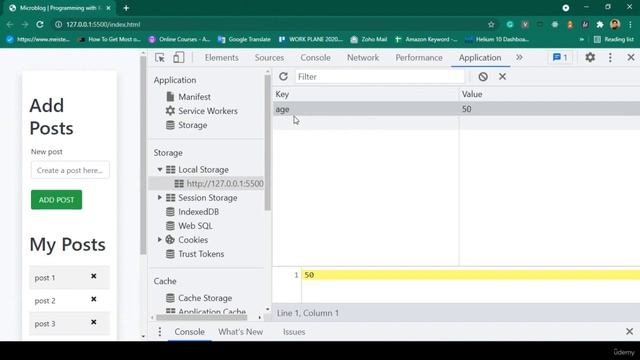
Task: Click the Filter input field
Action: pyautogui.click(x=380, y=77)
